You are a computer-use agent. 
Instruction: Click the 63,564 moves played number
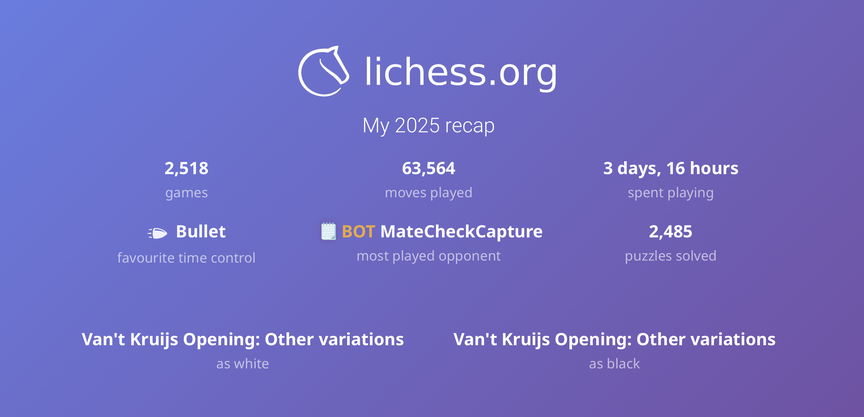[x=428, y=169]
